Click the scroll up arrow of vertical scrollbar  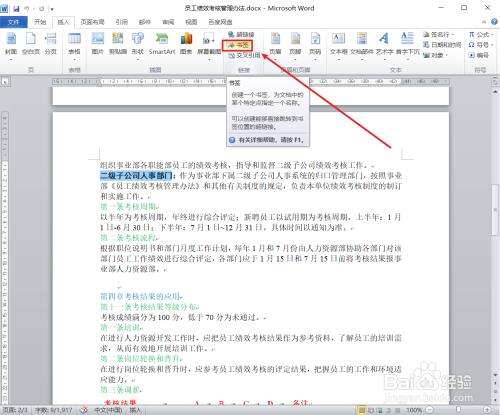[495, 91]
